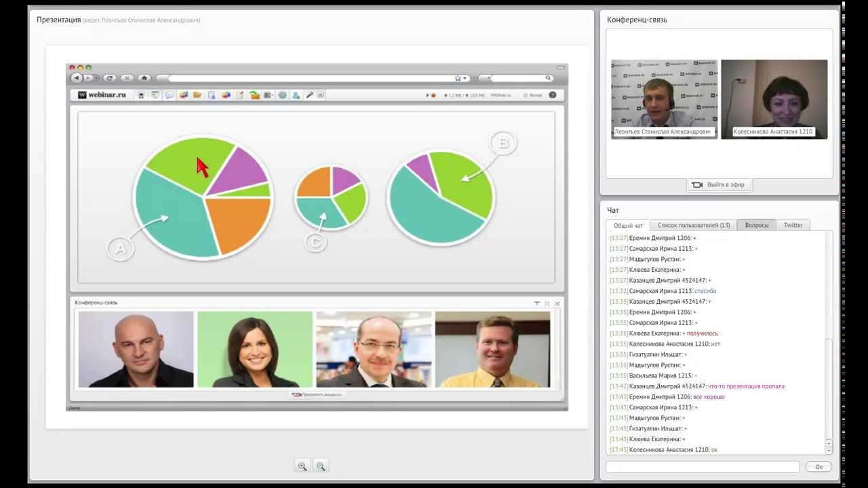This screenshot has height=488, width=868.
Task: Click the wrench tool icon in slide toolbar
Action: pyautogui.click(x=309, y=95)
